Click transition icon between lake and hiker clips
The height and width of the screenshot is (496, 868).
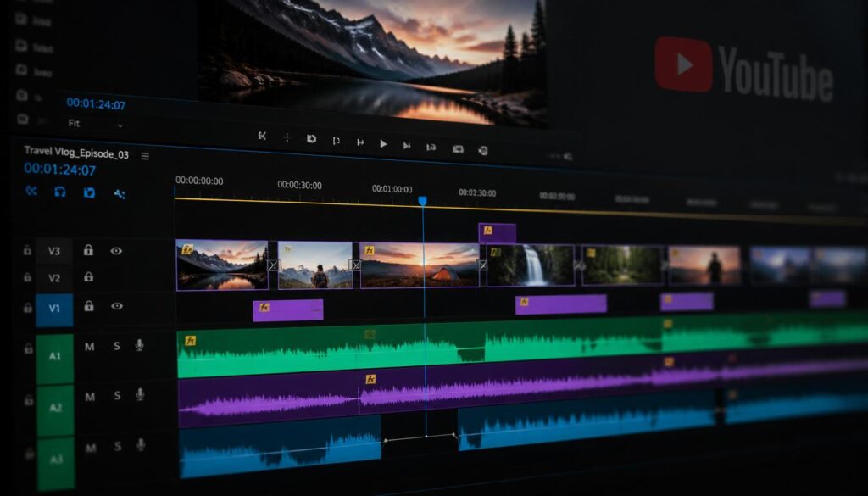(272, 265)
